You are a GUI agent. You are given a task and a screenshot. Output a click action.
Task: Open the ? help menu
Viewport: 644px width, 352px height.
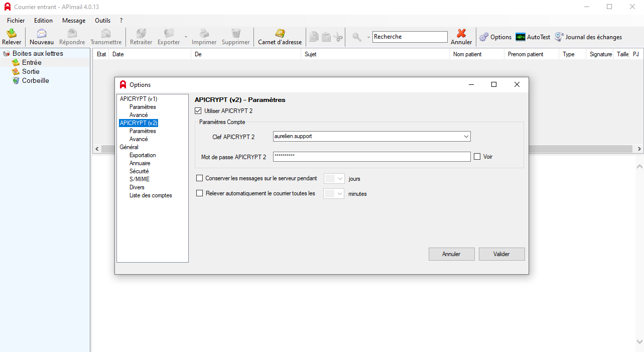click(121, 21)
